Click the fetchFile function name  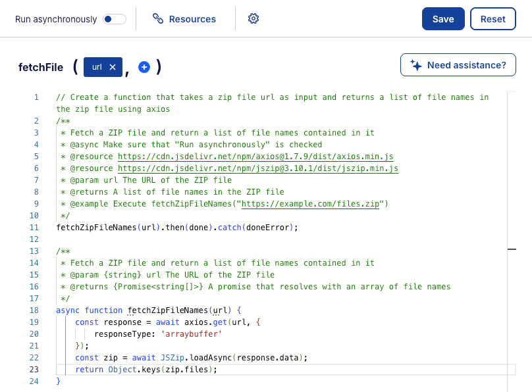click(x=41, y=67)
